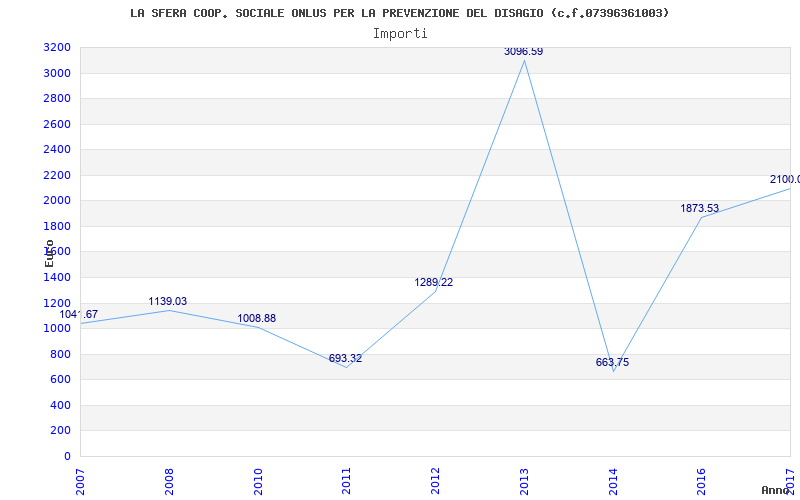800x500 pixels.
Task: Click the x-axis year 2008
Action: [x=169, y=482]
